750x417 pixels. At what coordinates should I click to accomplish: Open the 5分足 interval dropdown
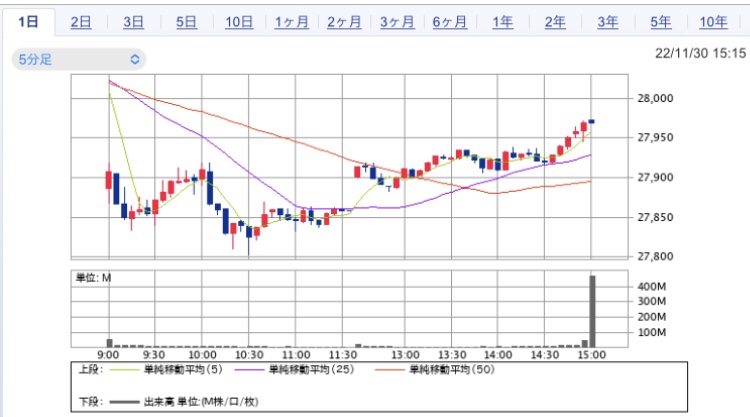coord(78,59)
